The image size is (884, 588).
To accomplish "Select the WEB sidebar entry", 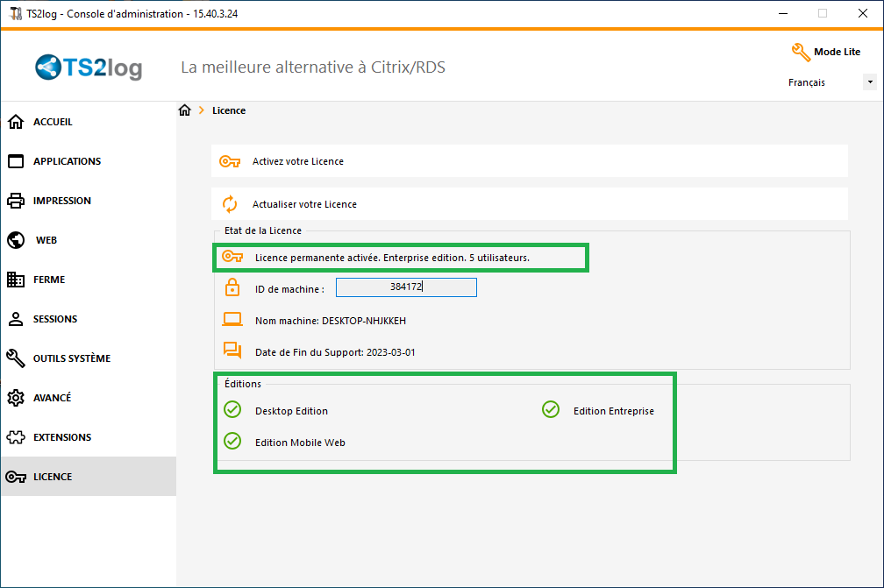I will pyautogui.click(x=89, y=240).
